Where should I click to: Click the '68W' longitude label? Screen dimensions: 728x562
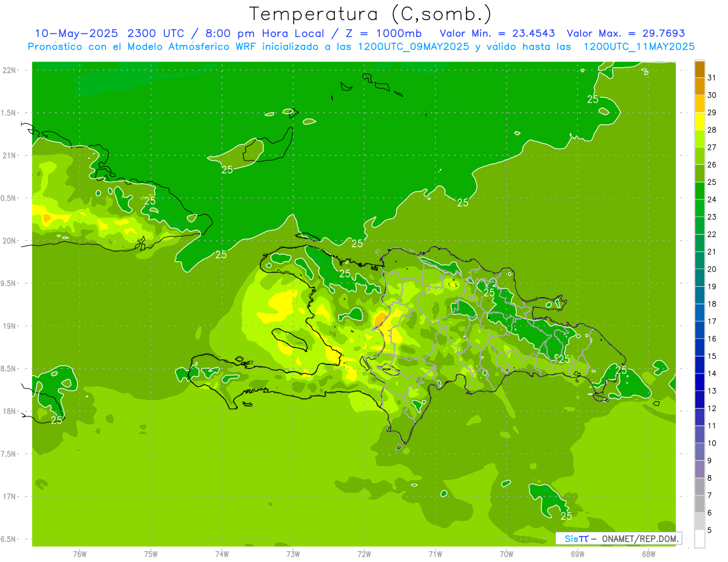[x=649, y=554]
